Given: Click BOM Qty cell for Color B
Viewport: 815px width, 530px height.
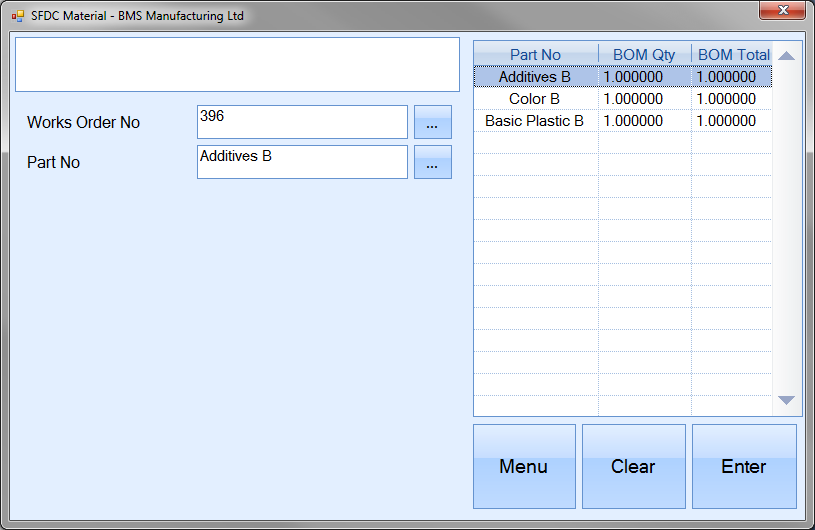Looking at the screenshot, I should point(644,99).
